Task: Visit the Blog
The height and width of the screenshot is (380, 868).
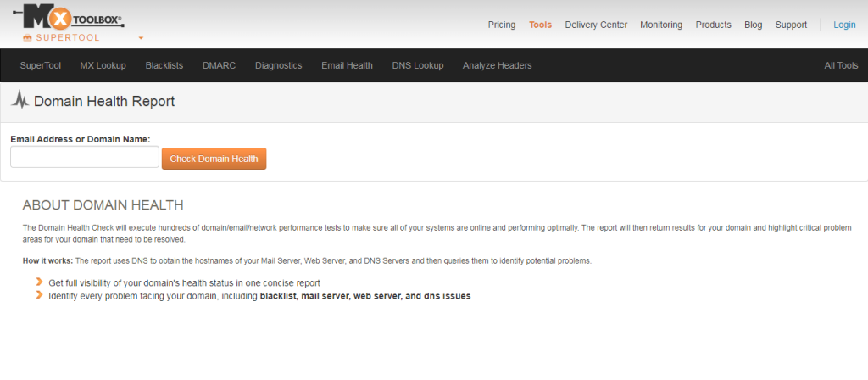Action: coord(753,25)
